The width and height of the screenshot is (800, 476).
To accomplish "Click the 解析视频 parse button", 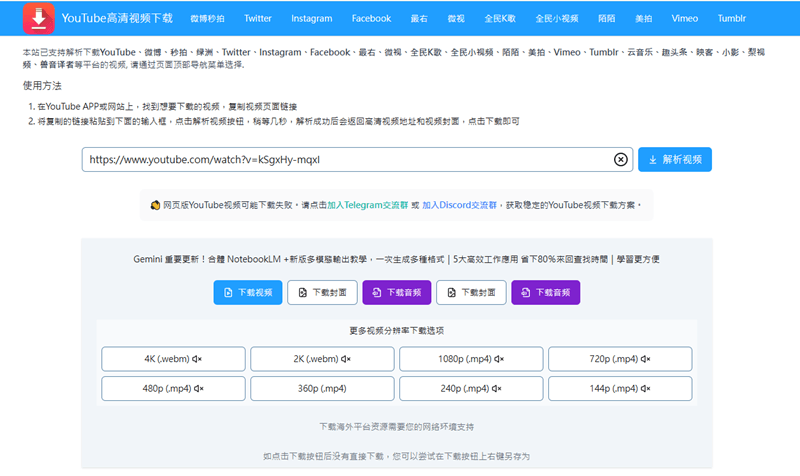I will pos(674,160).
